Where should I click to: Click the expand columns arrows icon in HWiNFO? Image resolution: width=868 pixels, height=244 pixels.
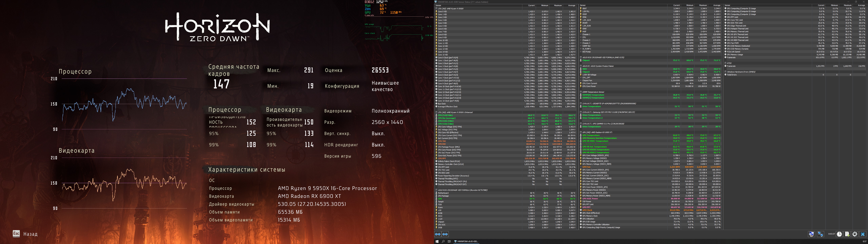pyautogui.click(x=438, y=234)
